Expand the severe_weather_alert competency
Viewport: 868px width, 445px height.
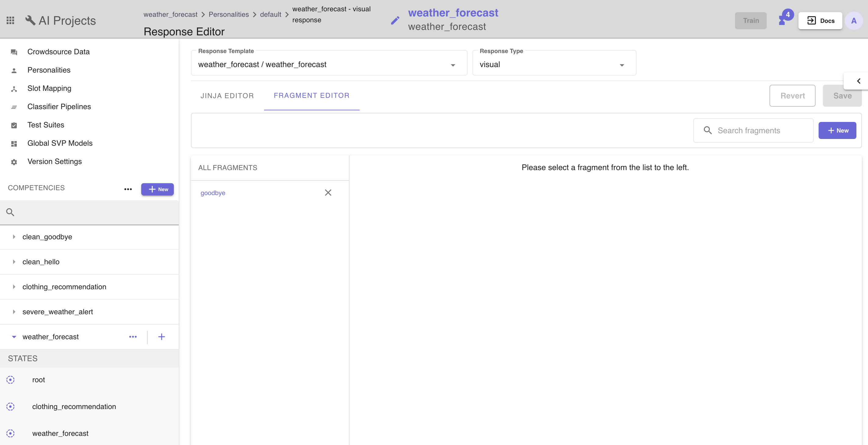pyautogui.click(x=14, y=311)
